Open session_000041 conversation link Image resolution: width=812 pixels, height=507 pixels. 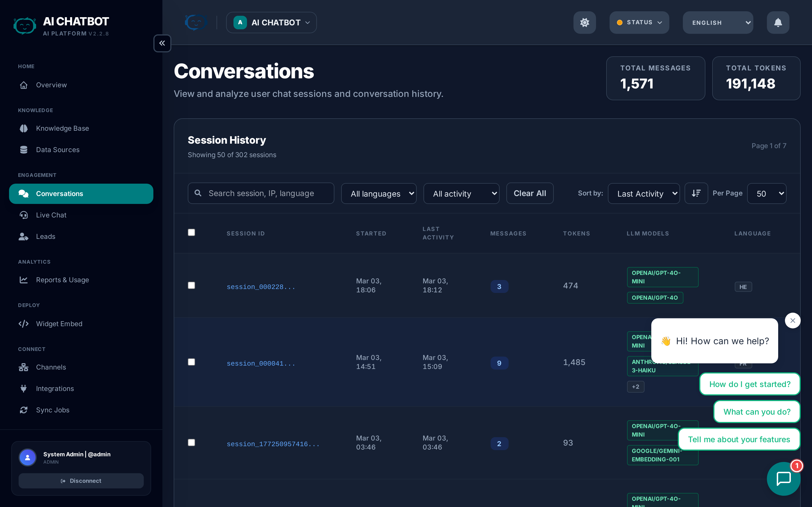point(261,363)
